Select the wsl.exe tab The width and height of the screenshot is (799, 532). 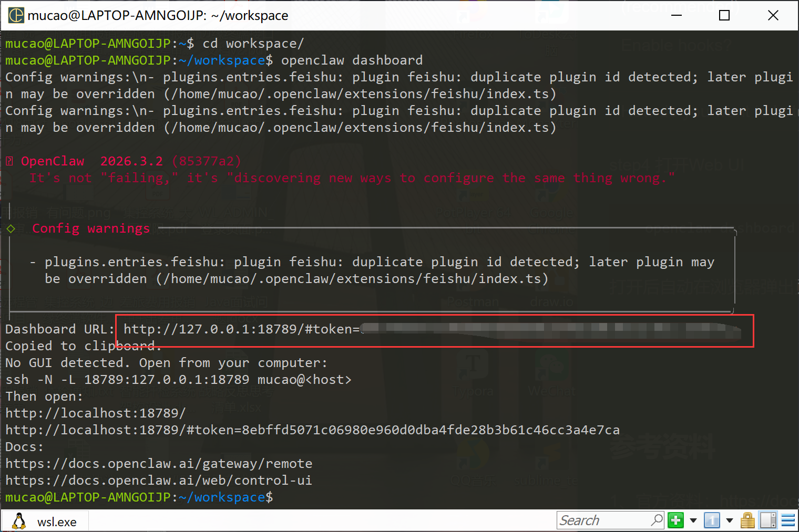[45, 521]
